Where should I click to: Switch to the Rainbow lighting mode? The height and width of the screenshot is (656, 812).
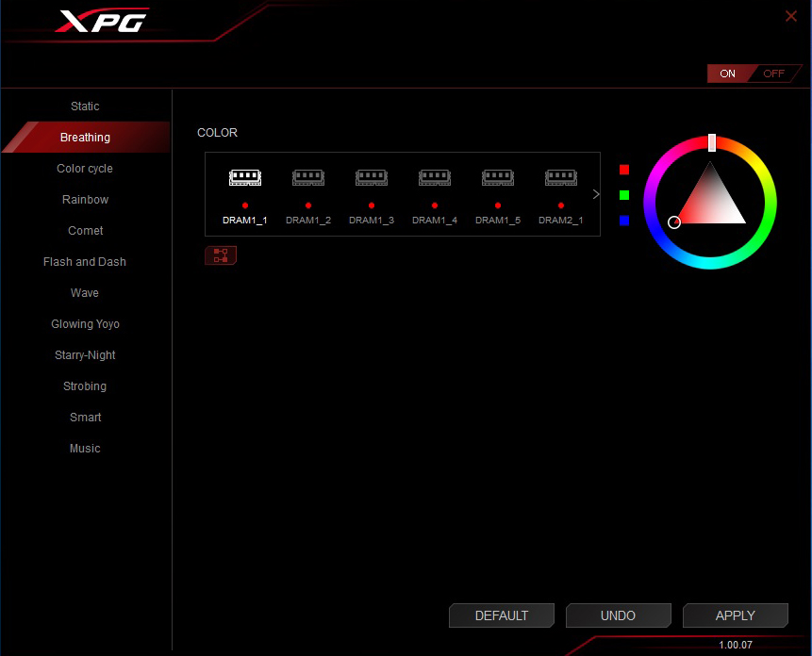(85, 200)
